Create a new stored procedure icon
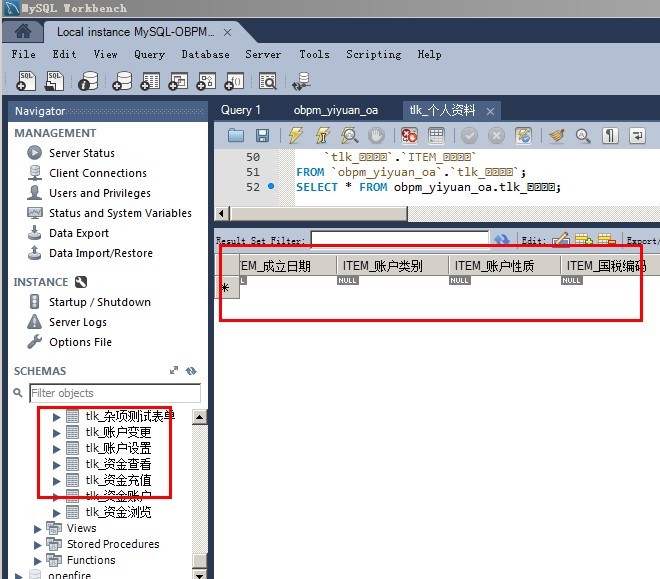 [206, 80]
